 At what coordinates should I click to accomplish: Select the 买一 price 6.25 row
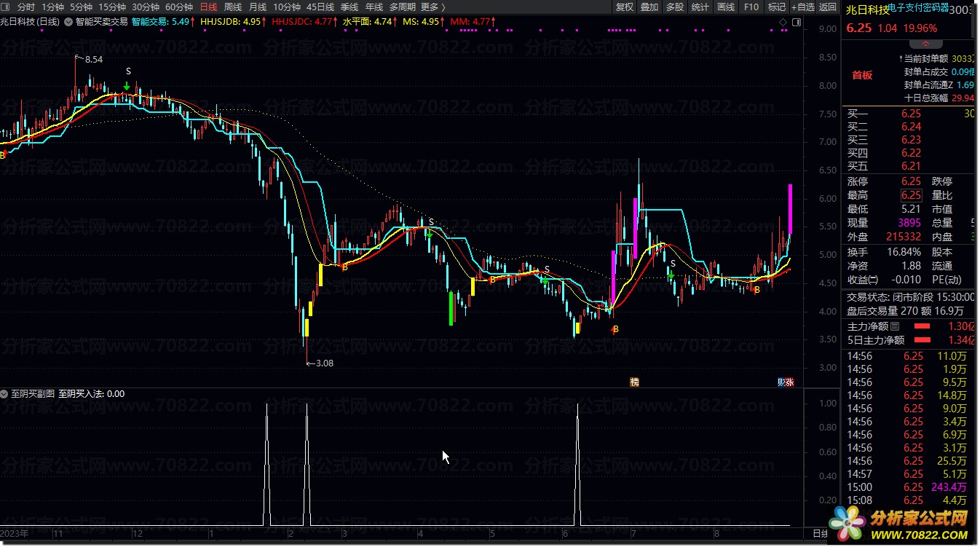pyautogui.click(x=909, y=114)
